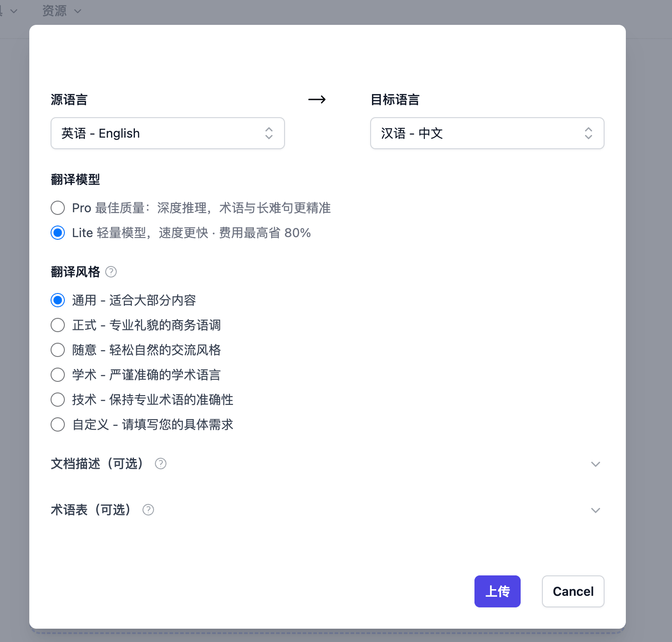Open the 目标语言 dropdown showing 汉语 - 中文

[487, 133]
